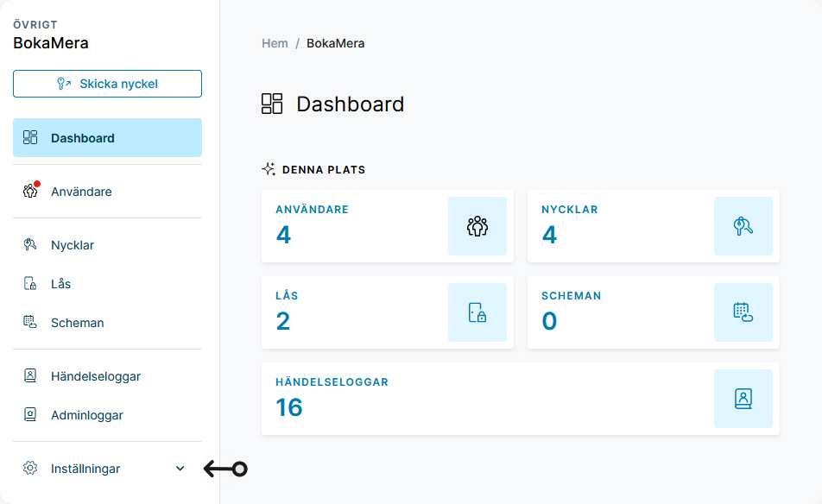Click the Scheman card calendar icon
This screenshot has height=504, width=822.
coord(743,312)
